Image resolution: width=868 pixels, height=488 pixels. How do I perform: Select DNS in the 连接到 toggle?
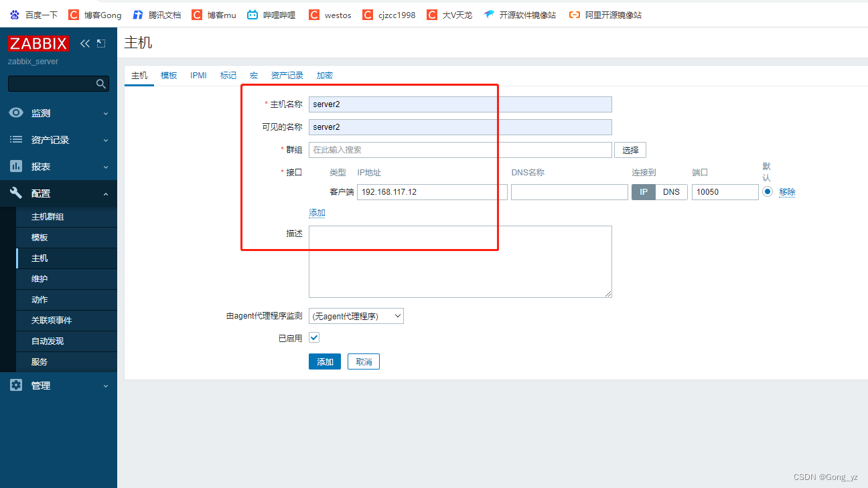coord(671,192)
